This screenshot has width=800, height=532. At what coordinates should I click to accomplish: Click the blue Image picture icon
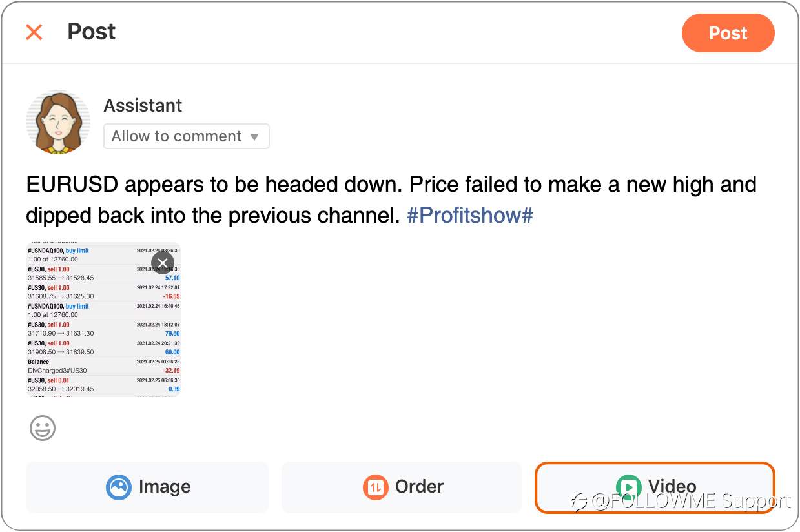(118, 487)
